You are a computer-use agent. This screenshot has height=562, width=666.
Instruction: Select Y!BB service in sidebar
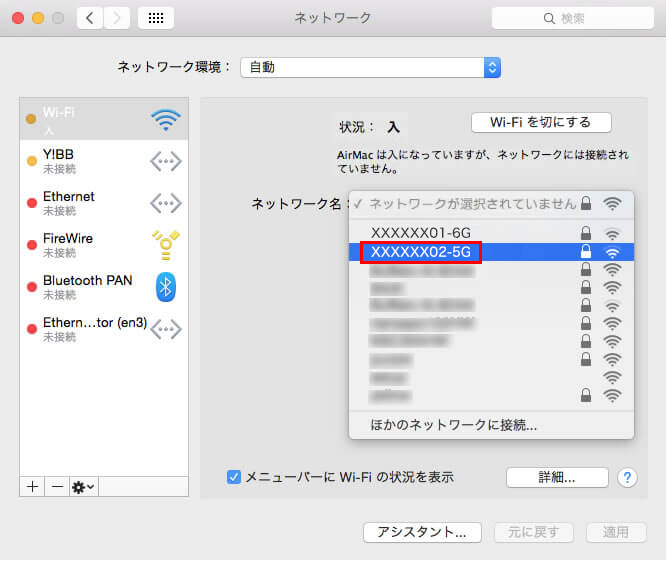click(104, 161)
